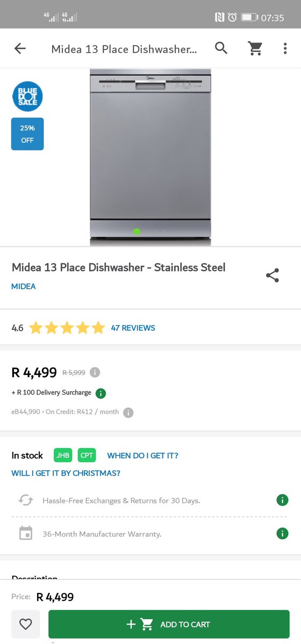The height and width of the screenshot is (644, 301).
Task: Tap ADD TO CART button
Action: (x=169, y=624)
